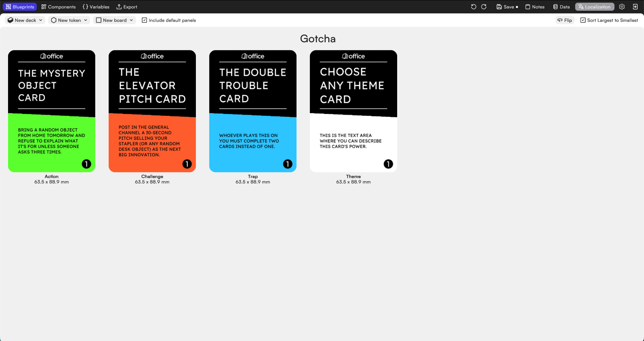Click the office logo on Double Trouble card

pyautogui.click(x=253, y=56)
